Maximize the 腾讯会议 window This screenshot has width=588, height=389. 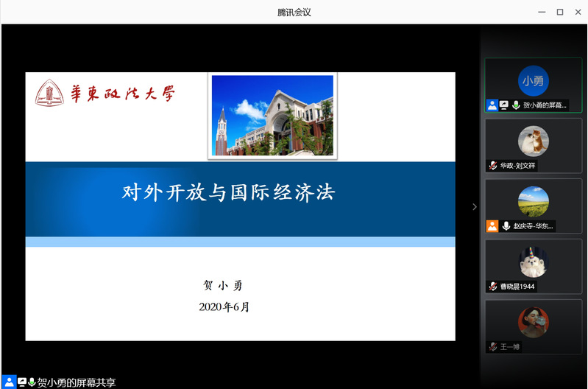coord(560,12)
